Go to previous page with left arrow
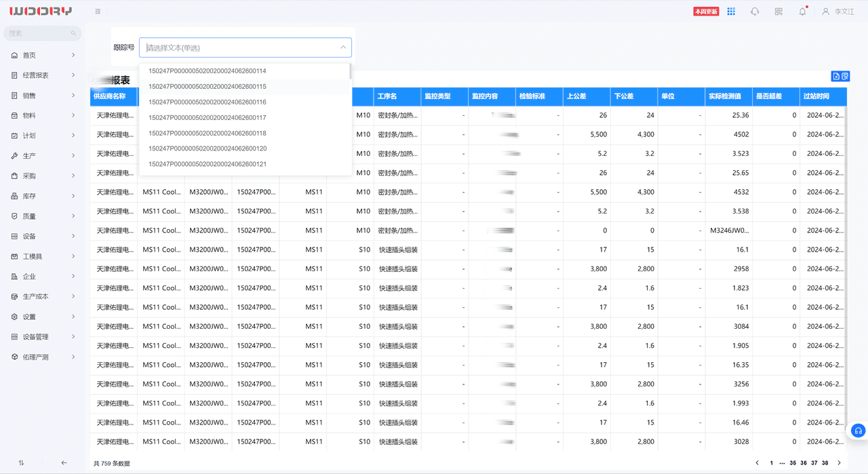The width and height of the screenshot is (868, 474). (757, 463)
